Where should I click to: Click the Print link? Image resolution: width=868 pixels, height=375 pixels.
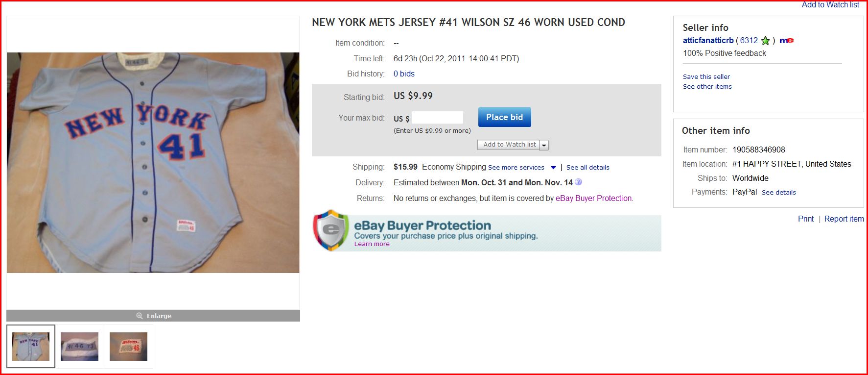pos(806,219)
